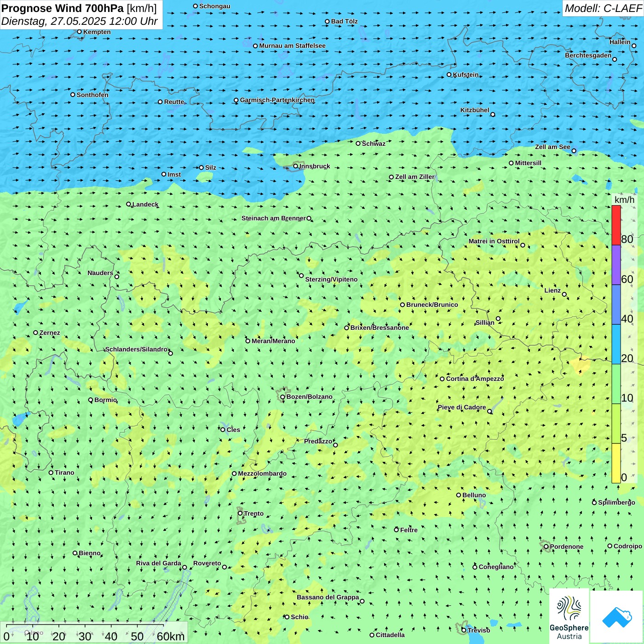The width and height of the screenshot is (644, 644).
Task: Click the 'Matrei in Osttirol' label
Action: pyautogui.click(x=494, y=241)
